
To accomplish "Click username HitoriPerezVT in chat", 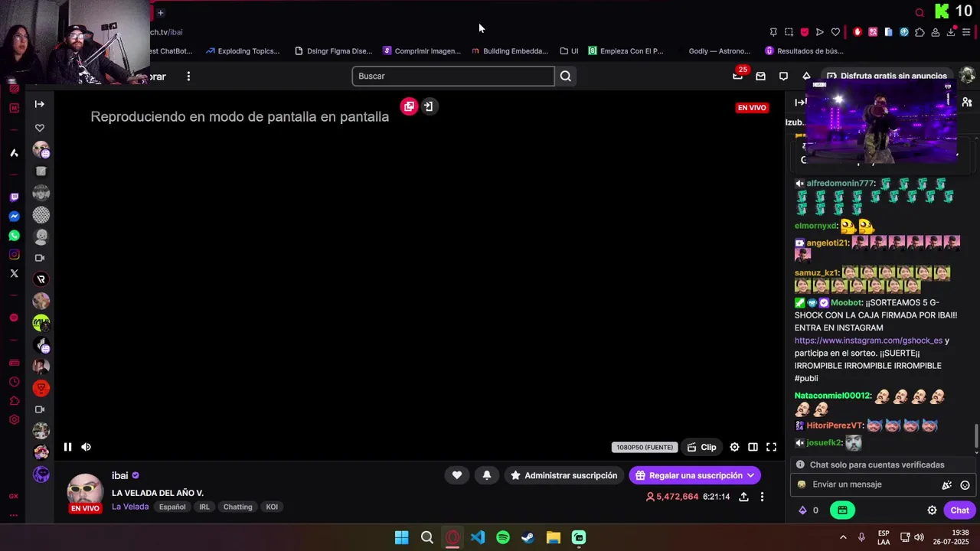I will (835, 425).
